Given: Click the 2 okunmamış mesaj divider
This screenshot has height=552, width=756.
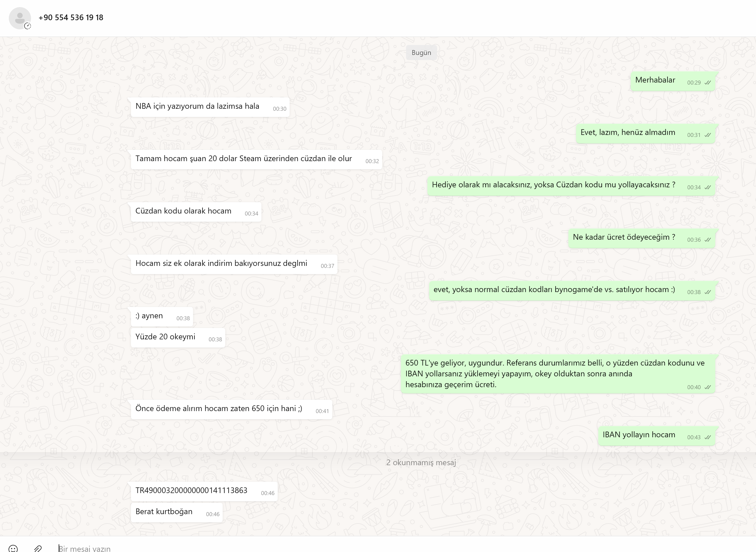Looking at the screenshot, I should [x=421, y=462].
